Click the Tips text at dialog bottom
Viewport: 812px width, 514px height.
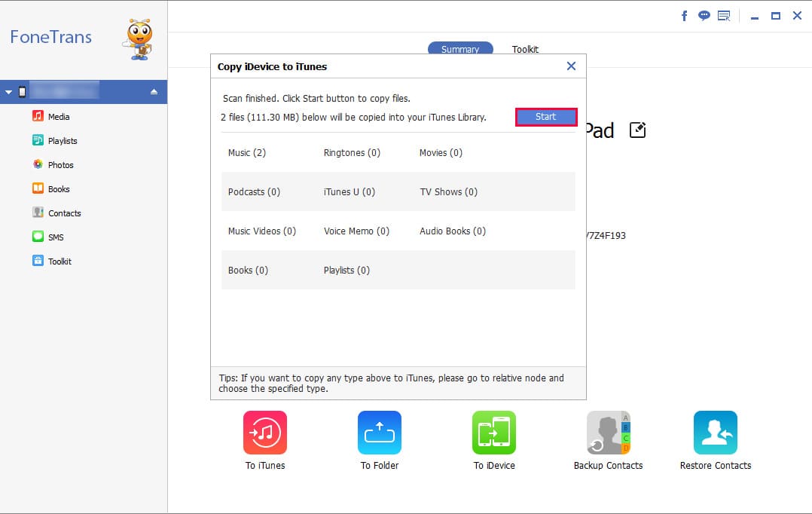392,384
